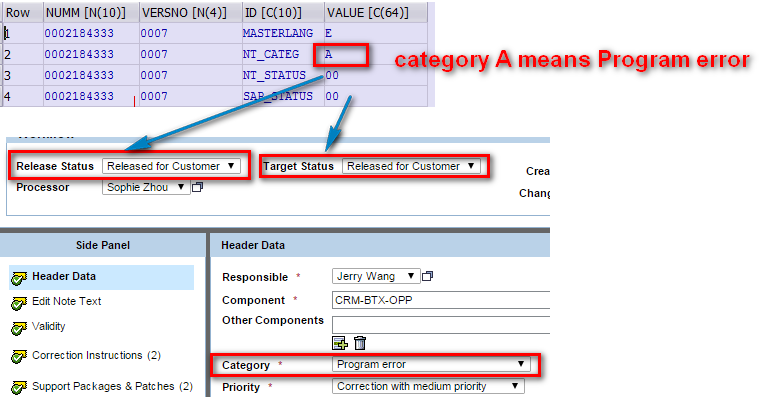The width and height of the screenshot is (763, 397).
Task: Click the add component icon
Action: [x=340, y=343]
